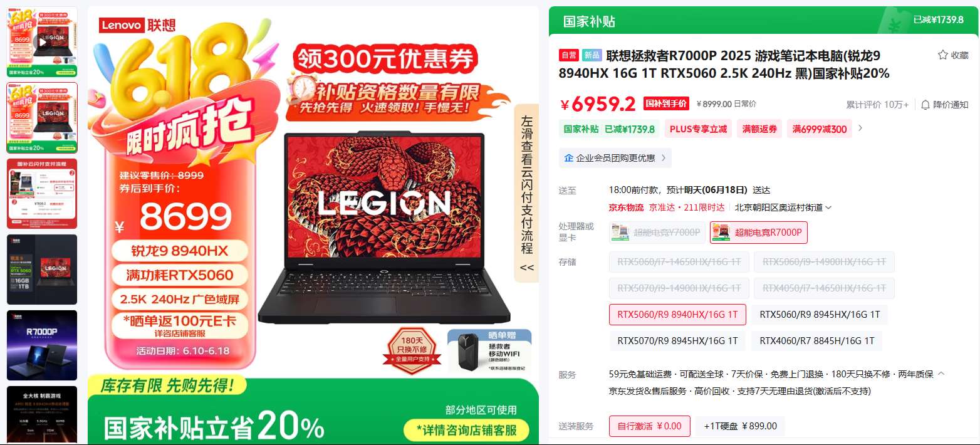
Task: Click the left-swipe arrows on payment banner
Action: 527,268
